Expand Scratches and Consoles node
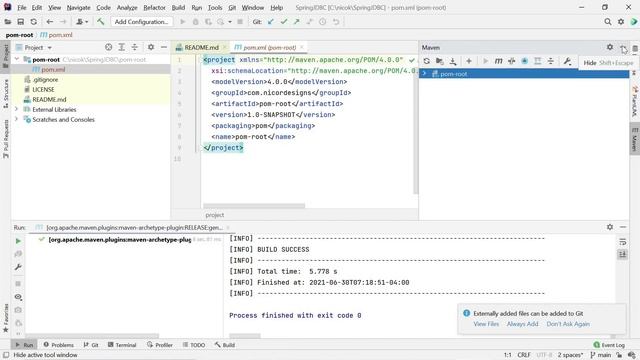 (x=17, y=119)
